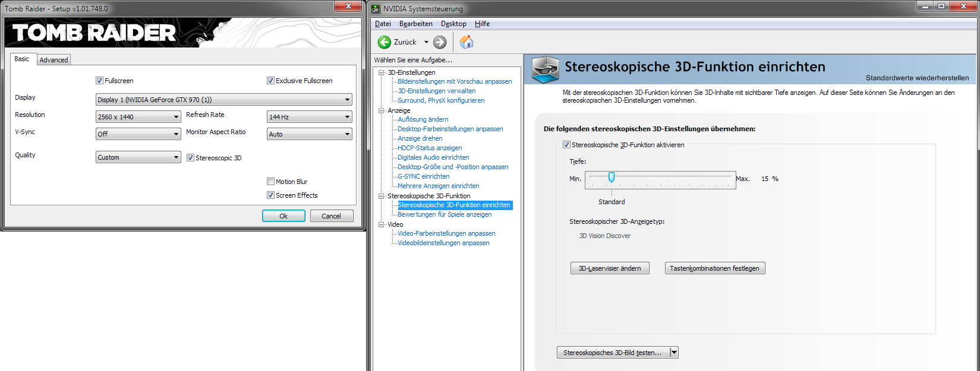
Task: Click the 3D Vision Discover display type text
Action: coord(605,236)
